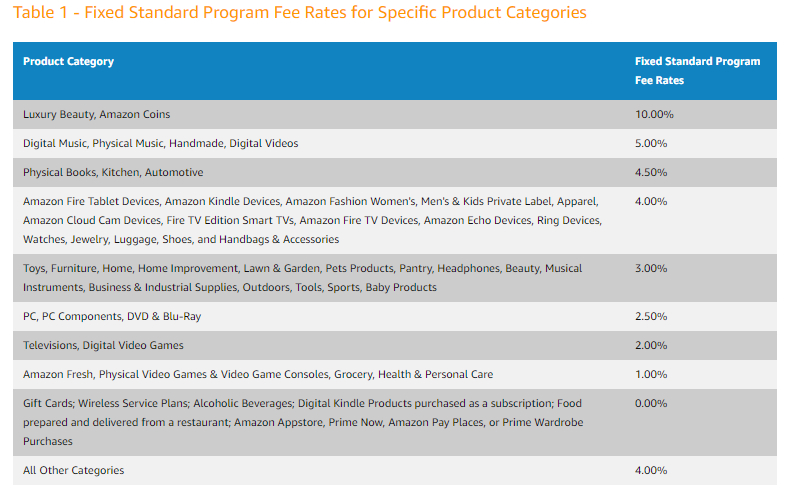Click the 4.50% fee rate value
Screen dimensions: 789x494
coord(651,172)
